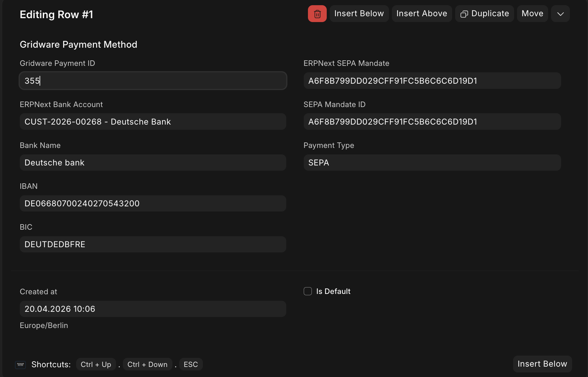This screenshot has width=588, height=377.
Task: Click the SEPA Mandate ID field
Action: coord(432,122)
